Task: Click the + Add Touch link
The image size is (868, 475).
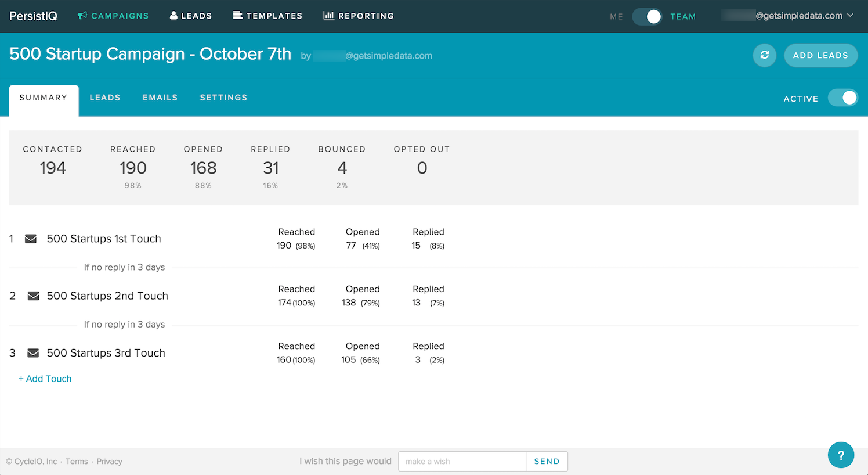Action: [x=45, y=379]
